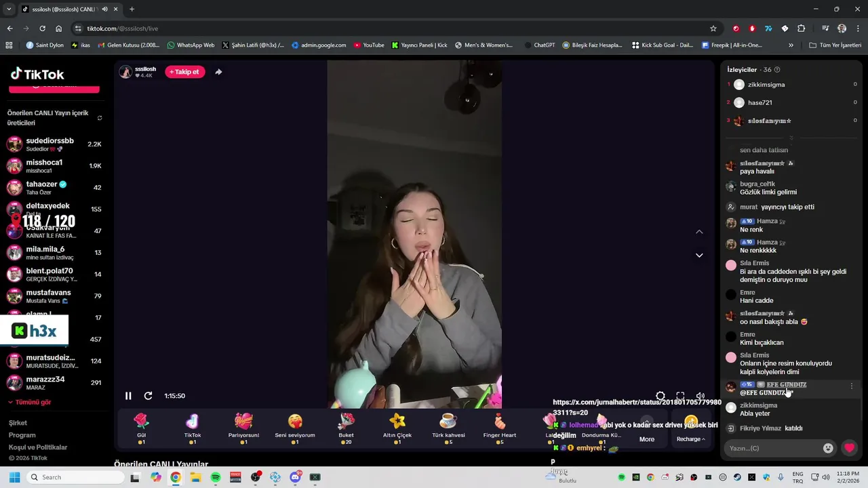The image size is (868, 488).
Task: Mute the stream volume
Action: (701, 396)
